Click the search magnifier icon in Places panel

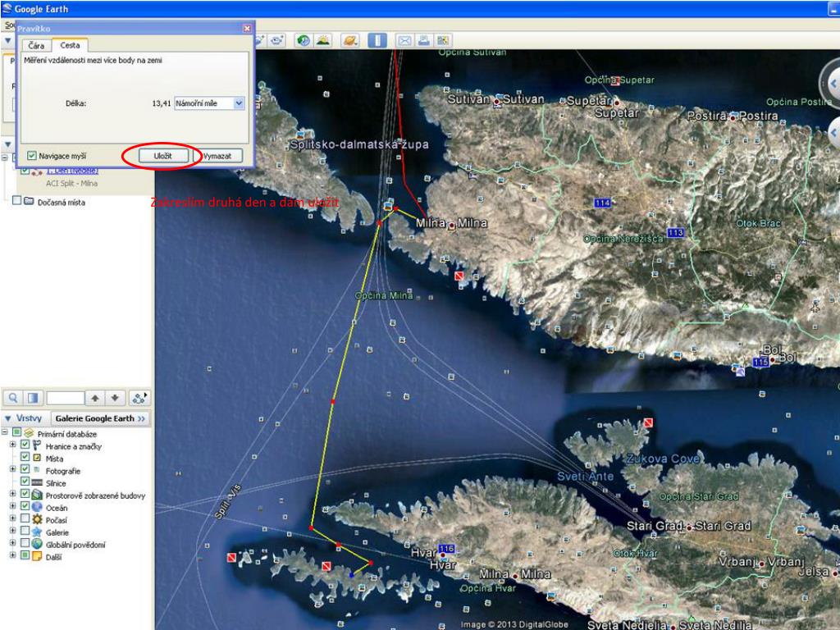13,398
